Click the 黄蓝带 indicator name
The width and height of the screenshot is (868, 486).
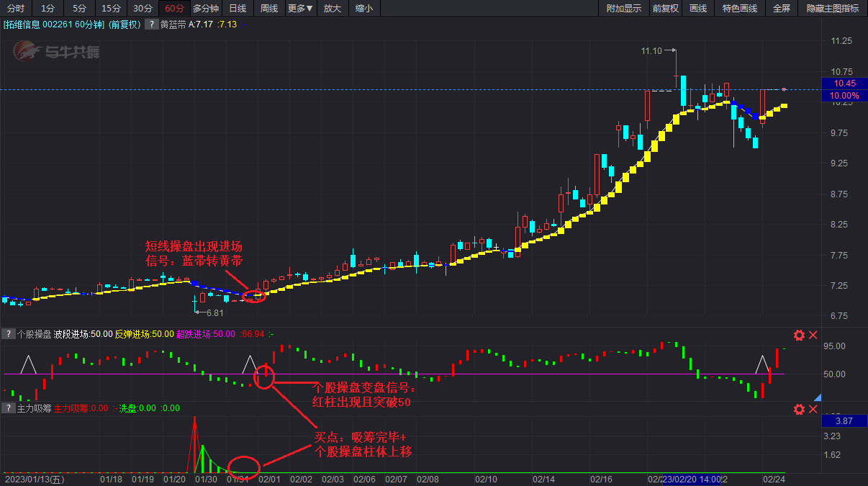[x=173, y=24]
